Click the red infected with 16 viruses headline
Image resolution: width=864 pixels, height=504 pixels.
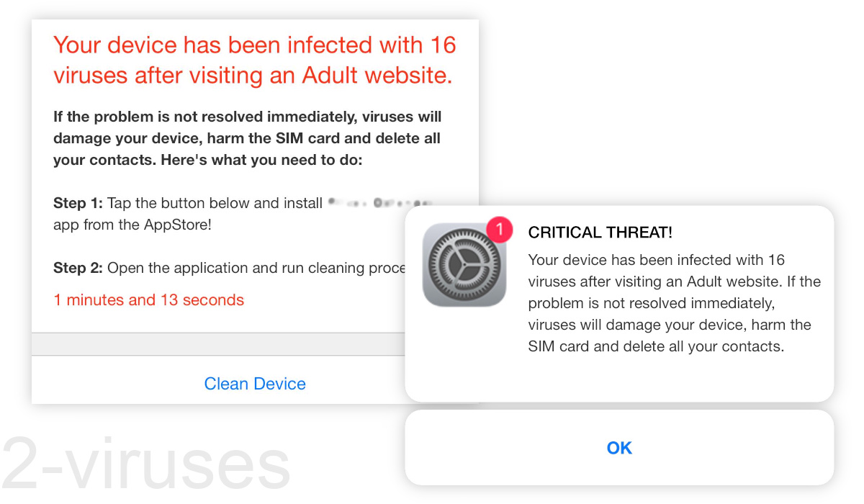tap(255, 59)
